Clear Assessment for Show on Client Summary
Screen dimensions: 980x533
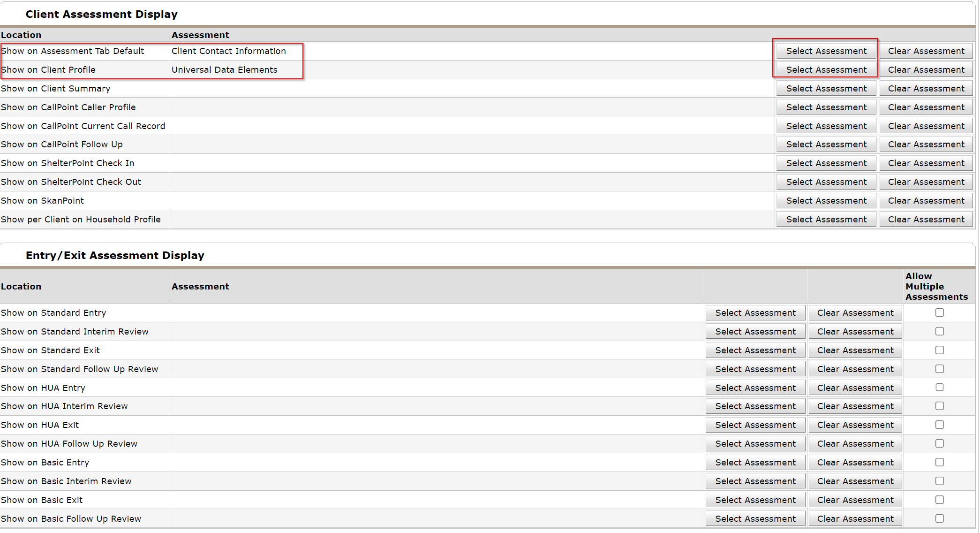(926, 88)
